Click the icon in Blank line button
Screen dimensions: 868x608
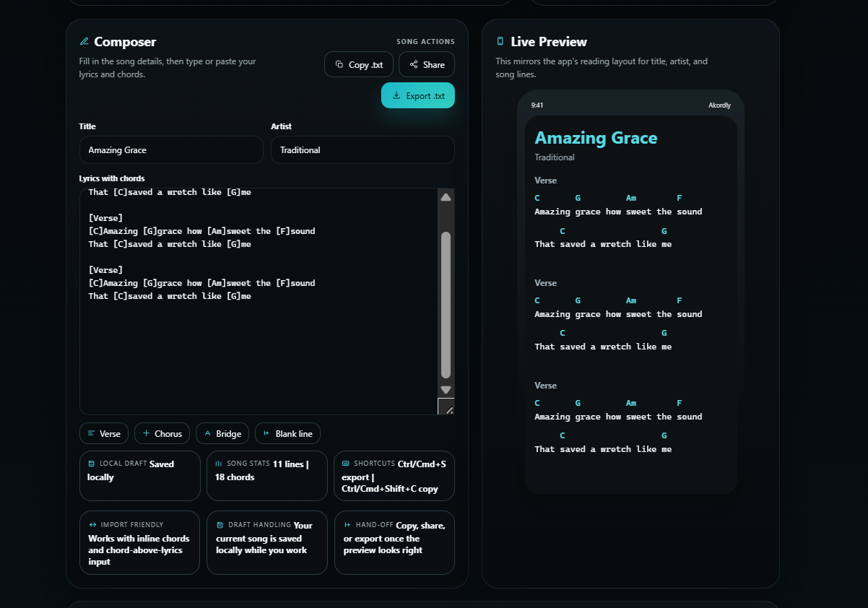coord(266,433)
